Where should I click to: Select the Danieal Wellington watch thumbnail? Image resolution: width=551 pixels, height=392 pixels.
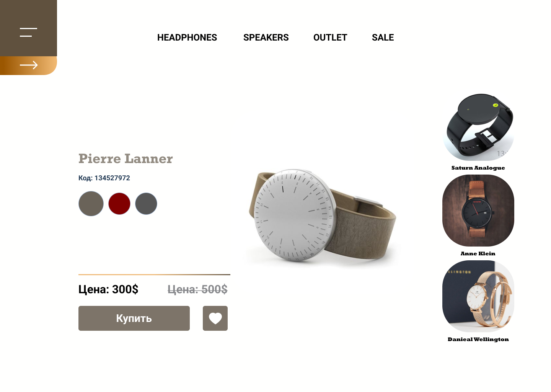[478, 296]
